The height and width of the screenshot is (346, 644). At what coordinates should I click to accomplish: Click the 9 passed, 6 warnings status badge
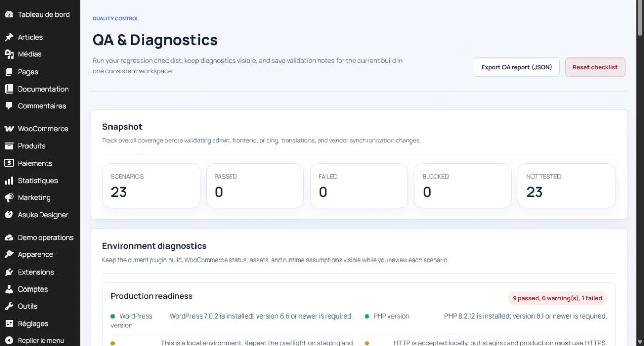point(557,298)
